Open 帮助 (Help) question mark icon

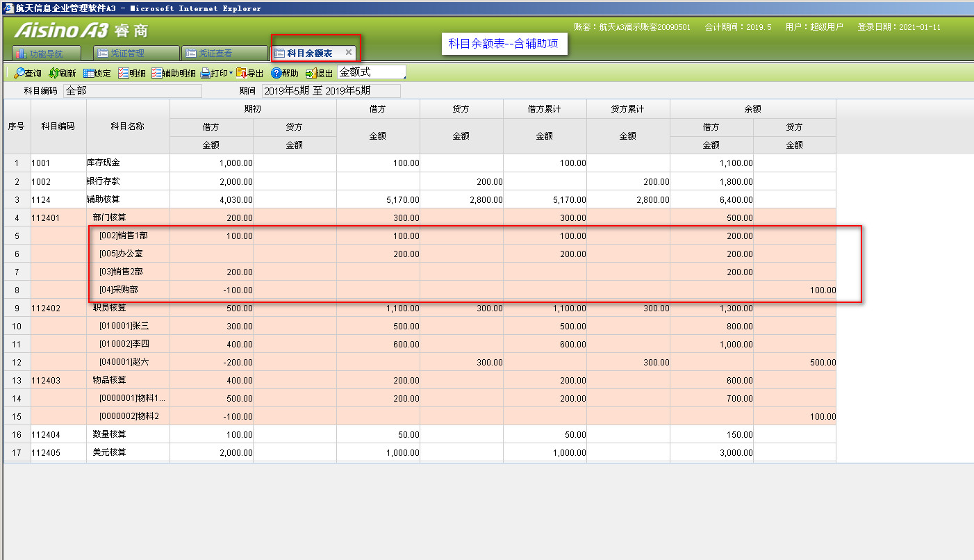coord(276,73)
